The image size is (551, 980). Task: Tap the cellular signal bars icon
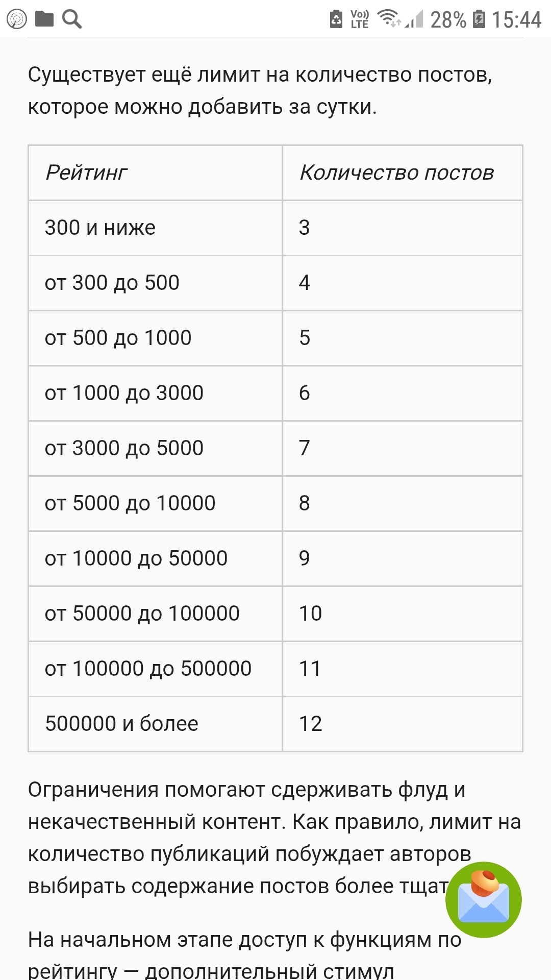415,19
